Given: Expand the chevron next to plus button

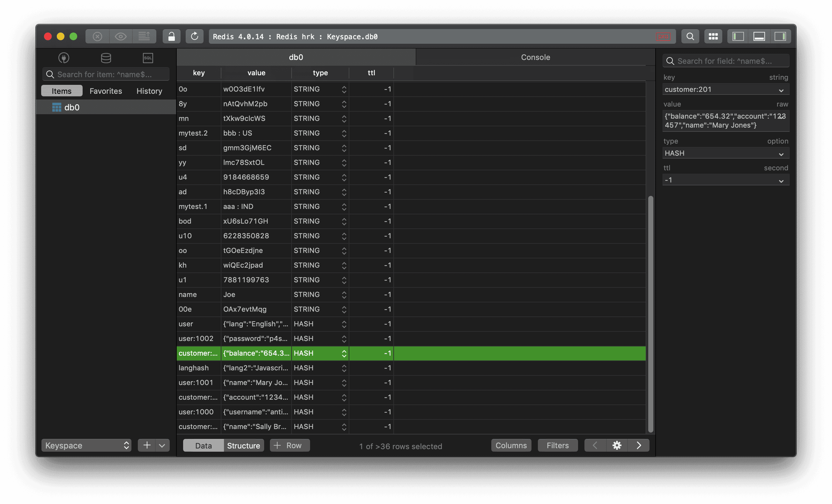Looking at the screenshot, I should 162,445.
